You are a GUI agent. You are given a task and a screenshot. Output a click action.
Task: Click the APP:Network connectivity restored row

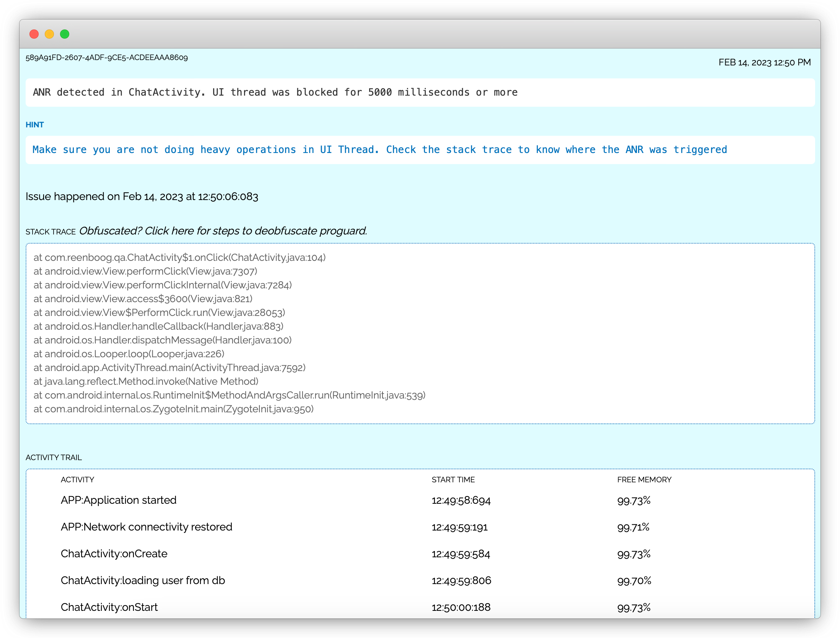click(x=147, y=527)
